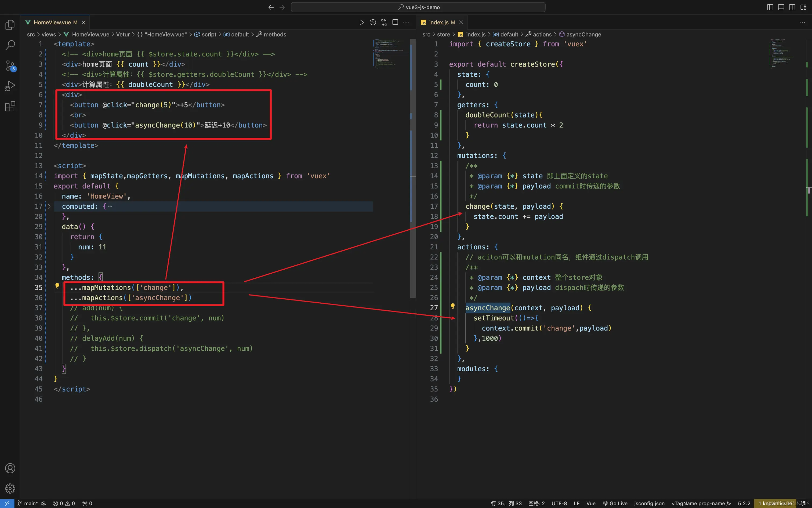
Task: Open the Search view in activity bar
Action: tap(10, 45)
